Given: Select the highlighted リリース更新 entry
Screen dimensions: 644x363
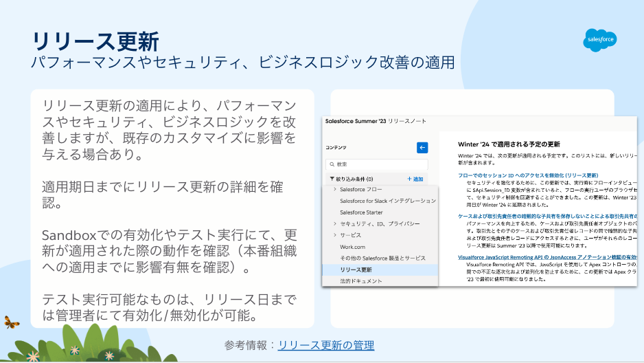Looking at the screenshot, I should (x=380, y=269).
